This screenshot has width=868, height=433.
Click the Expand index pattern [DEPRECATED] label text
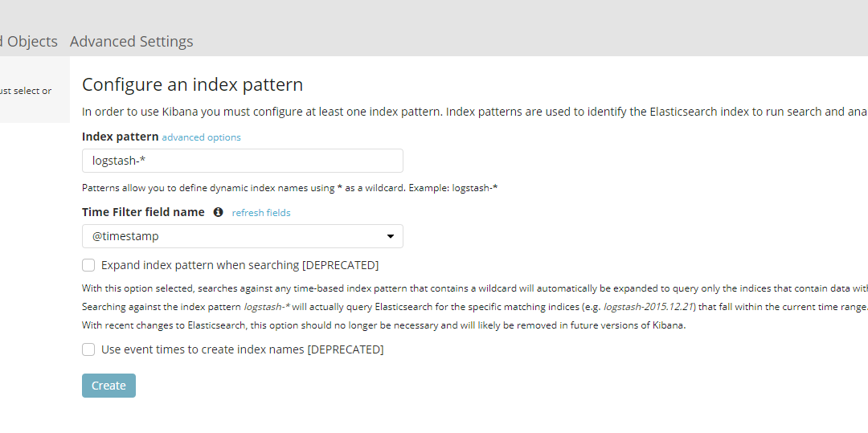tap(240, 265)
